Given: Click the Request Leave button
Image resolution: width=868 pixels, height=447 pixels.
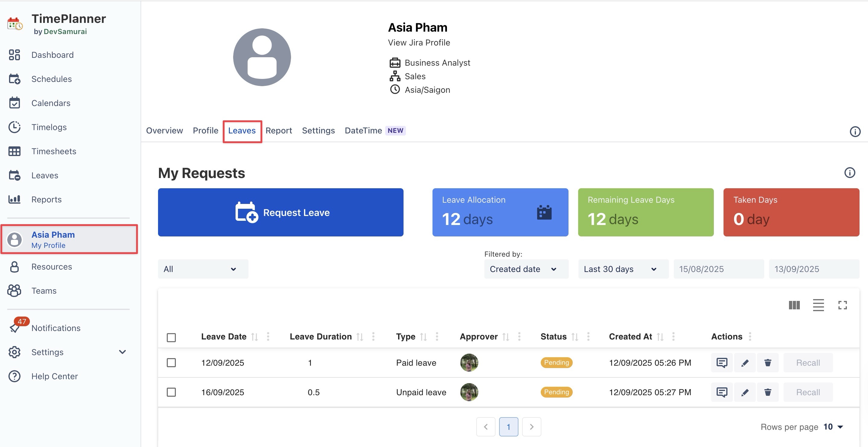Looking at the screenshot, I should click(x=280, y=212).
